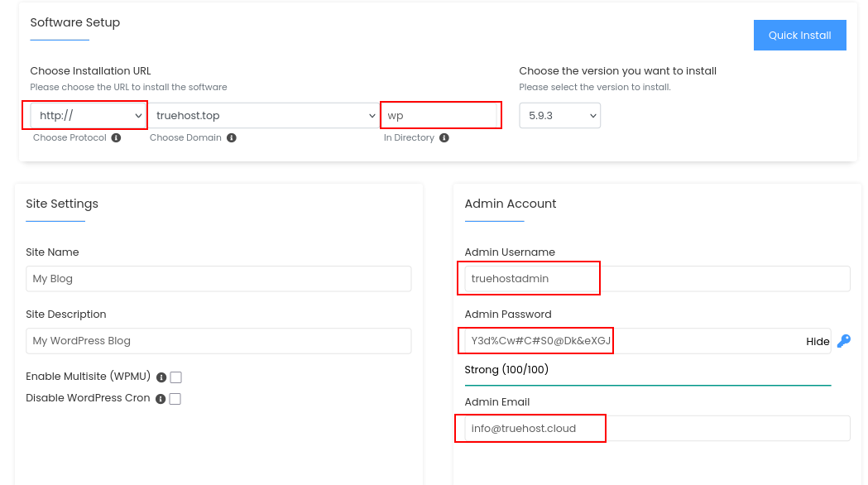This screenshot has height=485, width=868.
Task: Click the password strength progress bar
Action: [648, 385]
